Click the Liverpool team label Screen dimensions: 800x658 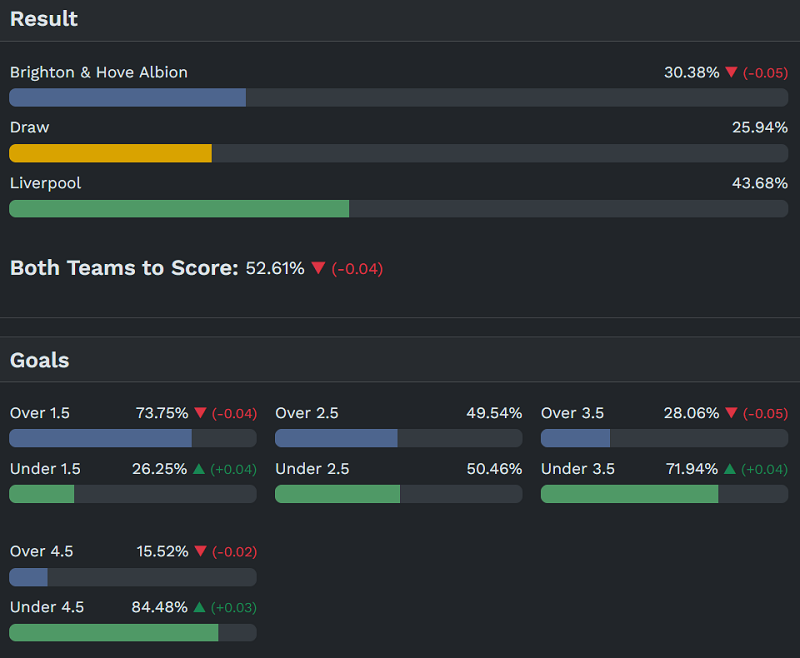coord(45,183)
